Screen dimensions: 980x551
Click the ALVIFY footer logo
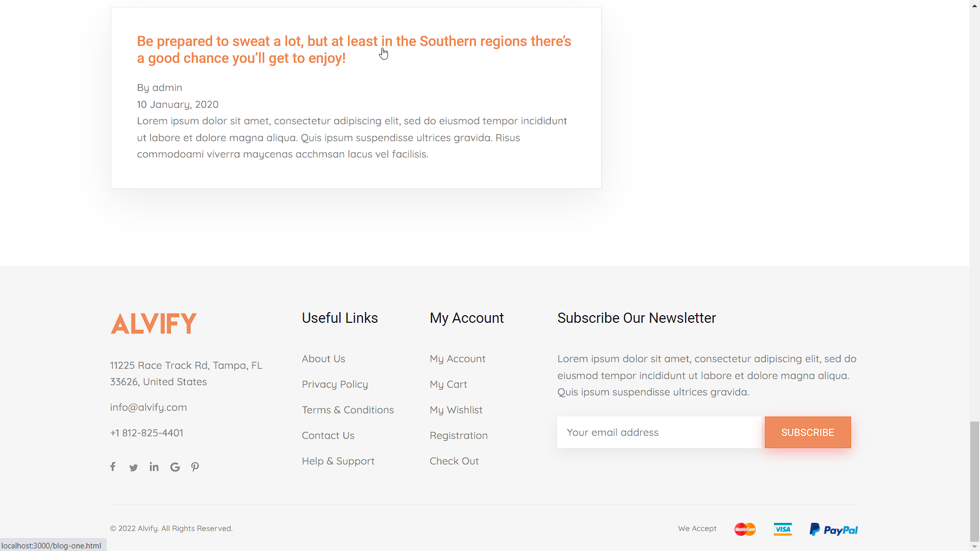click(153, 323)
